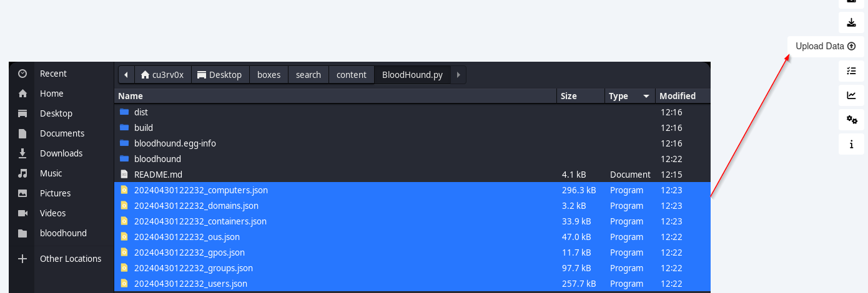Screen dimensions: 868x293
Task: Open BloodHound change layout type chart icon
Action: (851, 95)
